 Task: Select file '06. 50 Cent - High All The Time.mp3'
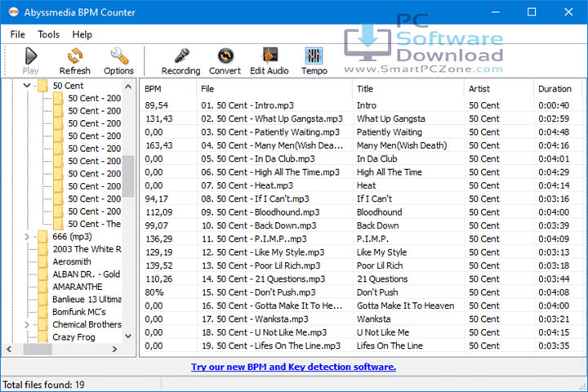click(x=270, y=172)
